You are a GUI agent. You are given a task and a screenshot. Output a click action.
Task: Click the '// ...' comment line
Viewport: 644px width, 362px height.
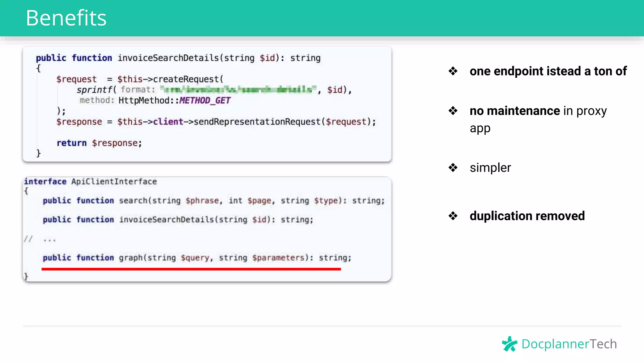tap(40, 239)
